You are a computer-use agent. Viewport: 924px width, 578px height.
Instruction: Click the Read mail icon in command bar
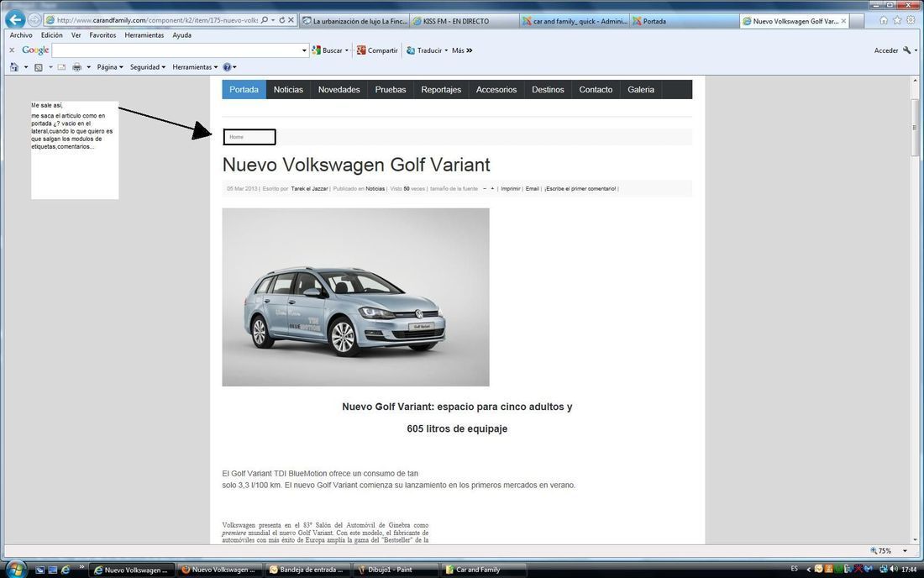(x=61, y=67)
